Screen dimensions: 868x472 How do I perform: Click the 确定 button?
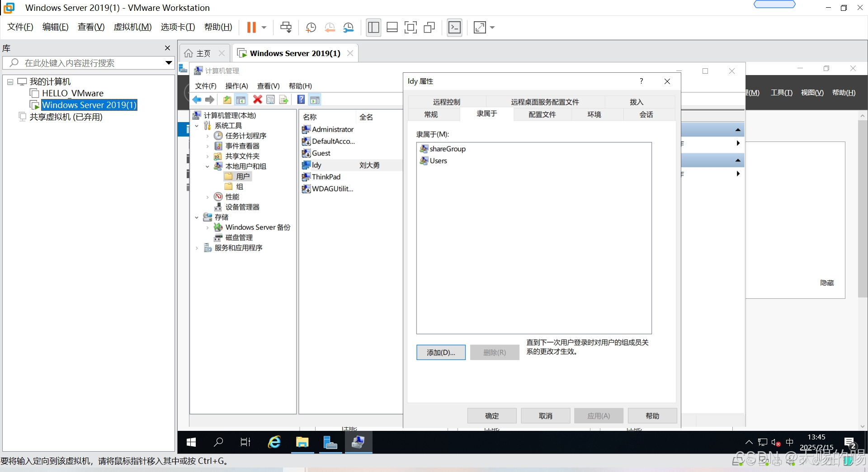pyautogui.click(x=492, y=416)
